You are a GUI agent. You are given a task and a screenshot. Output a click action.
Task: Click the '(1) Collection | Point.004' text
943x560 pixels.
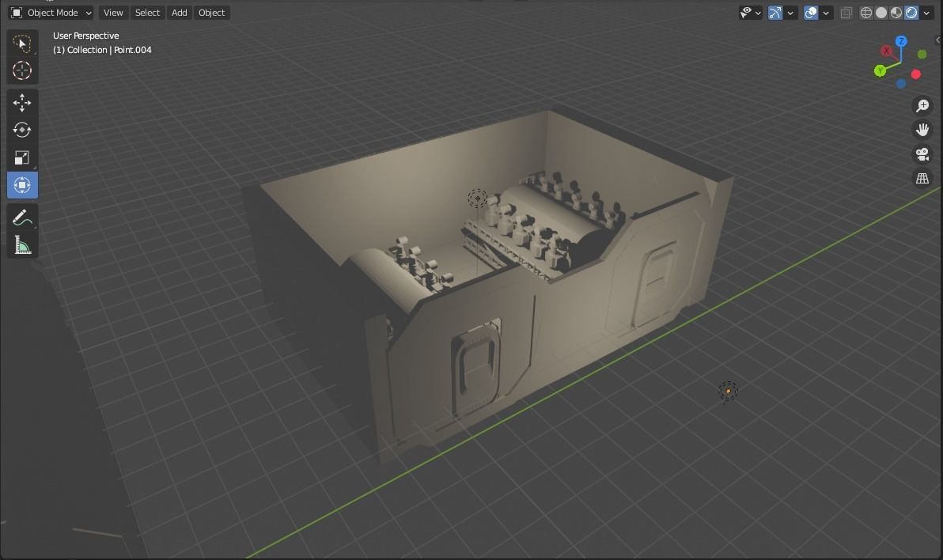click(102, 50)
